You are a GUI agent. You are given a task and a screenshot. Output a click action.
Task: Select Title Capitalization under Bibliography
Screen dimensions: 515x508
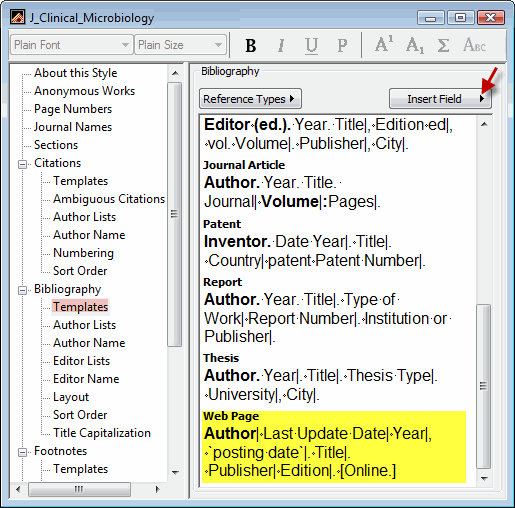click(x=102, y=433)
